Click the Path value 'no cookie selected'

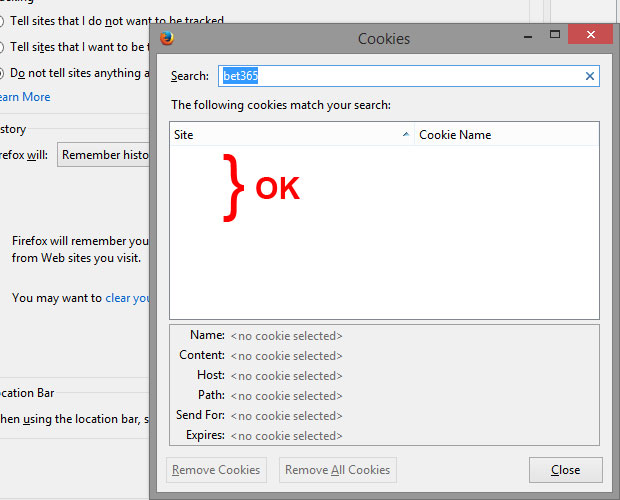[286, 396]
